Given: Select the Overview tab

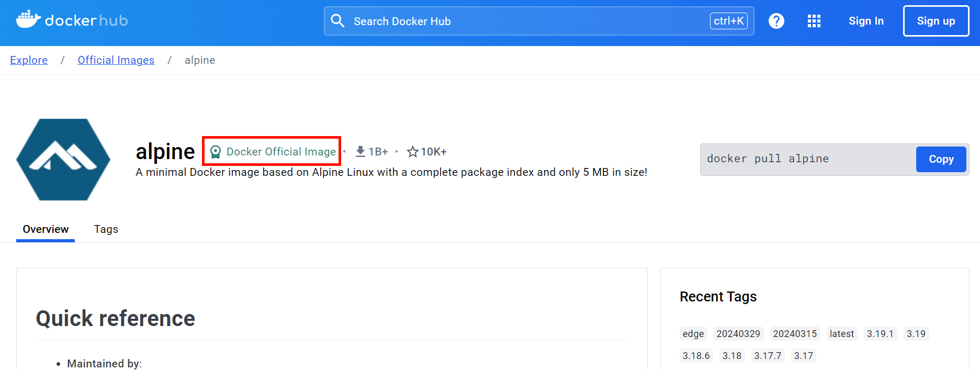Looking at the screenshot, I should point(46,229).
